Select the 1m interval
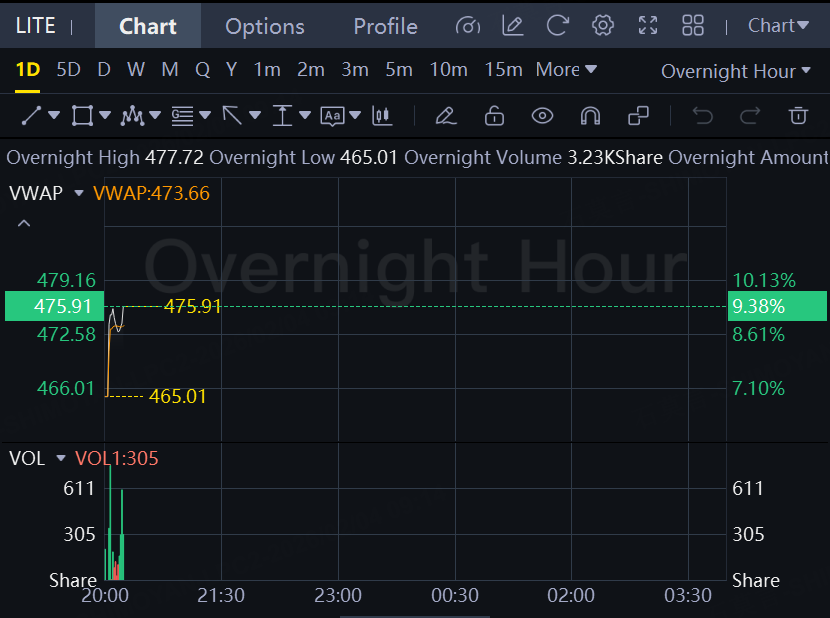830x618 pixels. coord(267,69)
